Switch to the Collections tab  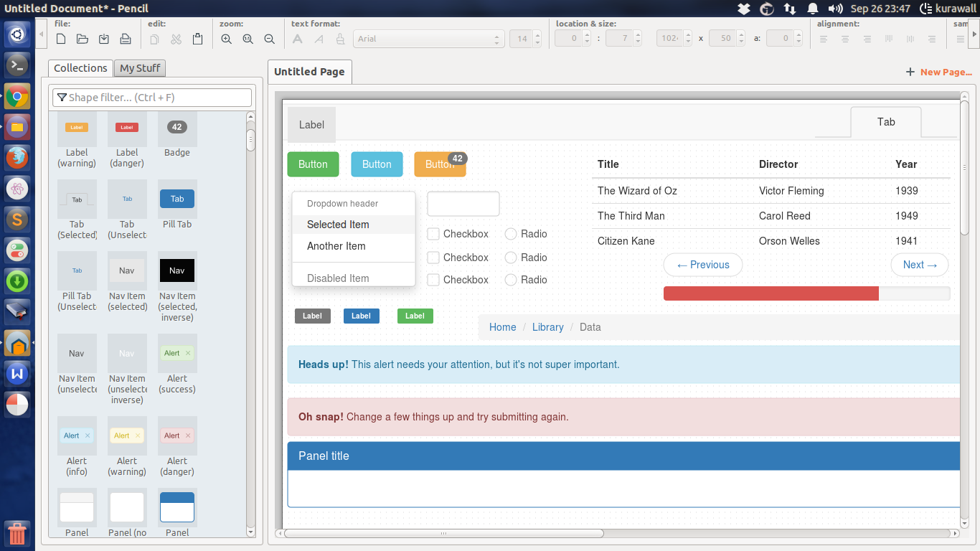(80, 68)
